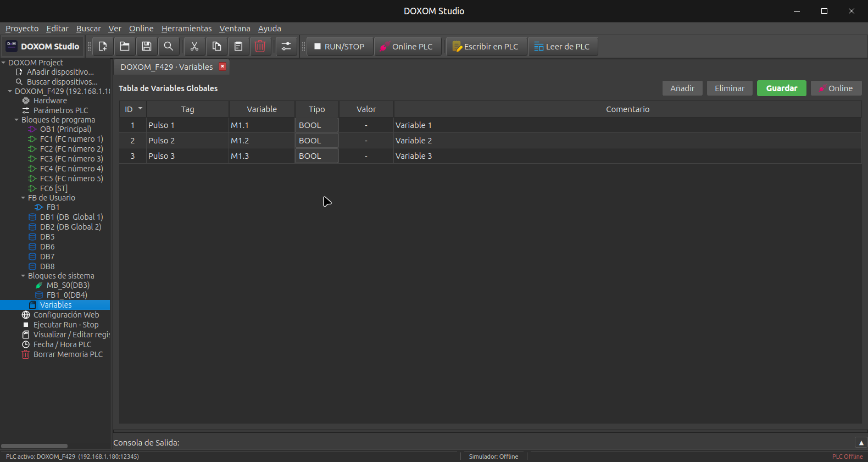Click Leer de PLC toolbar button
The width and height of the screenshot is (868, 462).
(563, 47)
